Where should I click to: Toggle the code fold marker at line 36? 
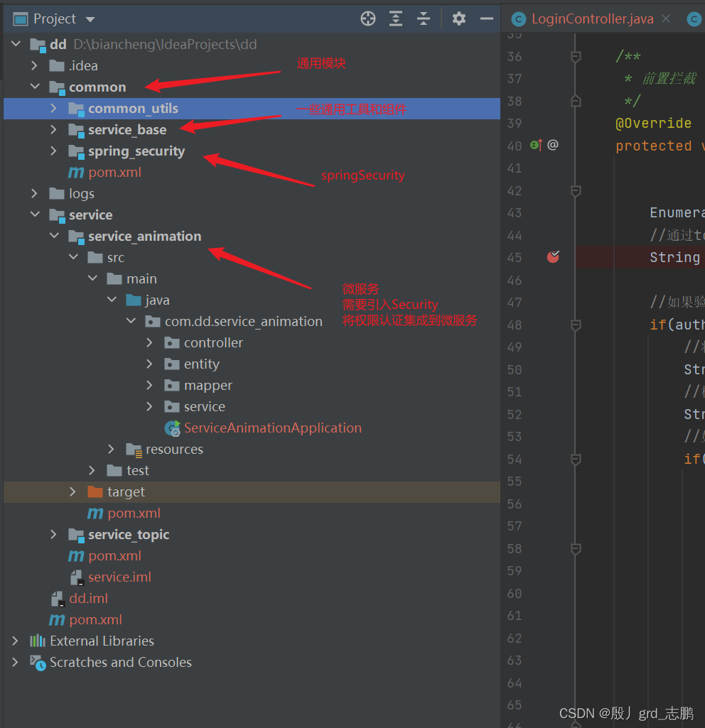[x=576, y=57]
